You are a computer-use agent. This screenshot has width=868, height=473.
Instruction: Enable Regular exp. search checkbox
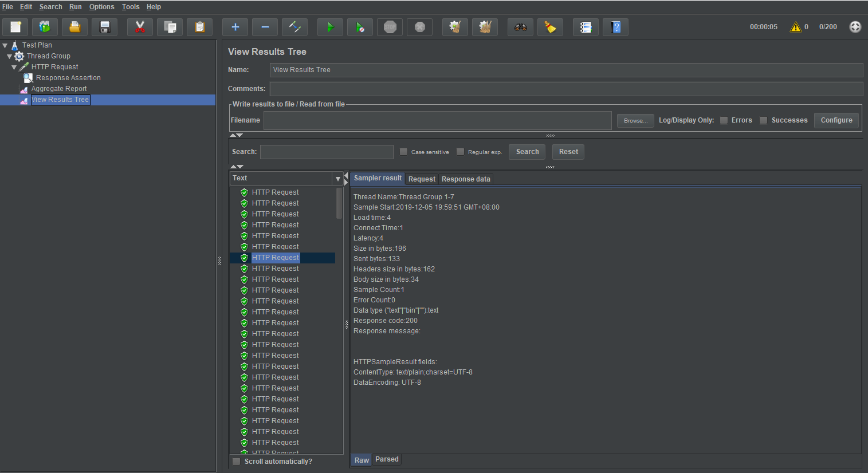(460, 152)
